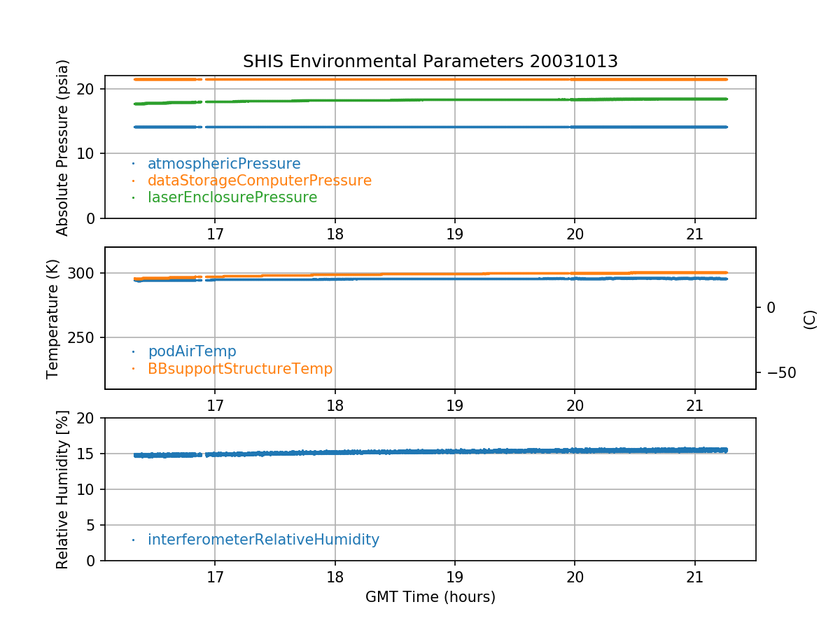Click the blue marker beside atmosphericPressure
Screen dimensions: 840x630
(x=133, y=164)
